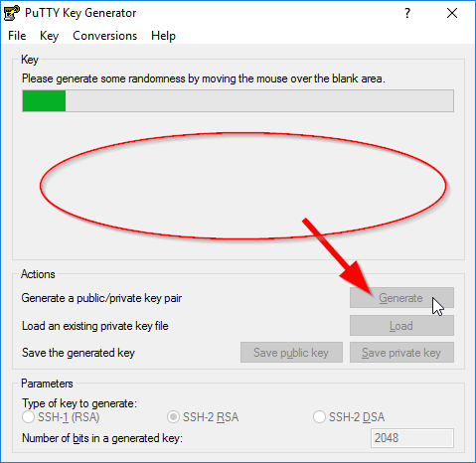Click the PuTTY Key Generator title bar icon

(12, 13)
